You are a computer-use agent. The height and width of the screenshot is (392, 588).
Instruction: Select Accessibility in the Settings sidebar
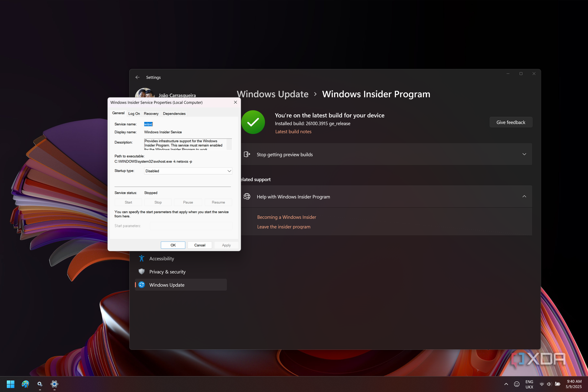pyautogui.click(x=162, y=258)
